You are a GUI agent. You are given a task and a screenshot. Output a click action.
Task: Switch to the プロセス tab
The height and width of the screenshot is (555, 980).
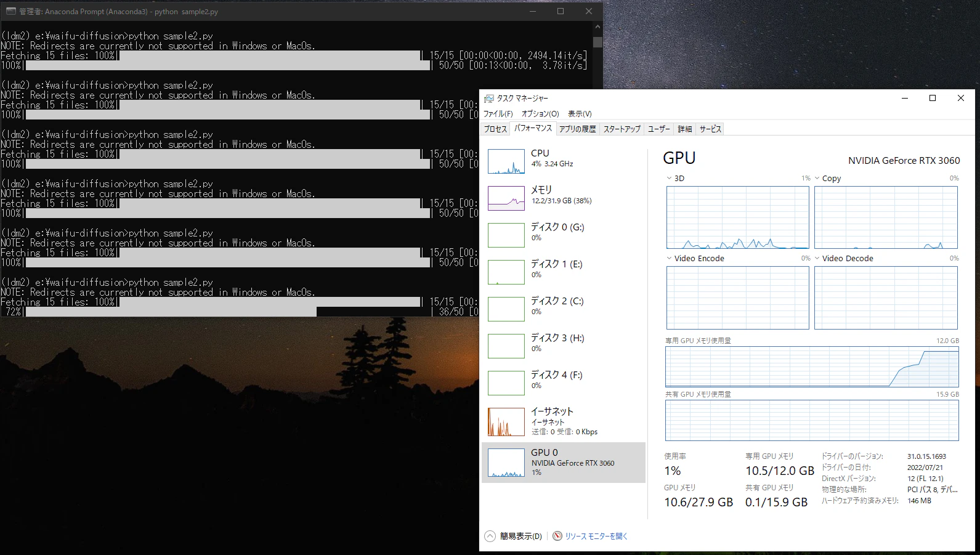coord(495,129)
